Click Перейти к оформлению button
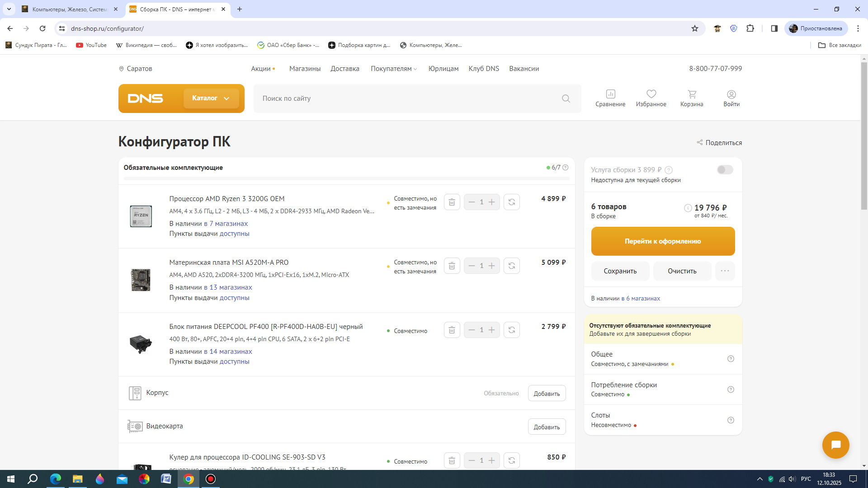 pyautogui.click(x=663, y=241)
